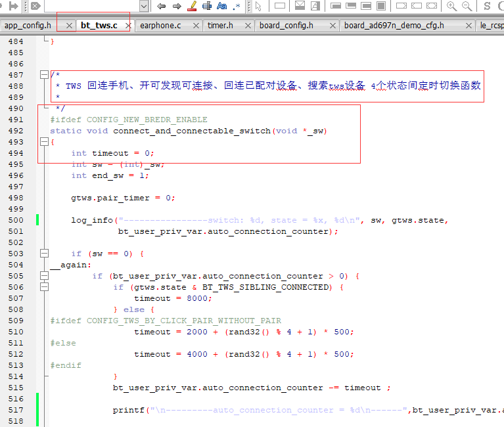Click the envelope-shaped toolbar icon
The width and height of the screenshot is (504, 427).
click(300, 5)
